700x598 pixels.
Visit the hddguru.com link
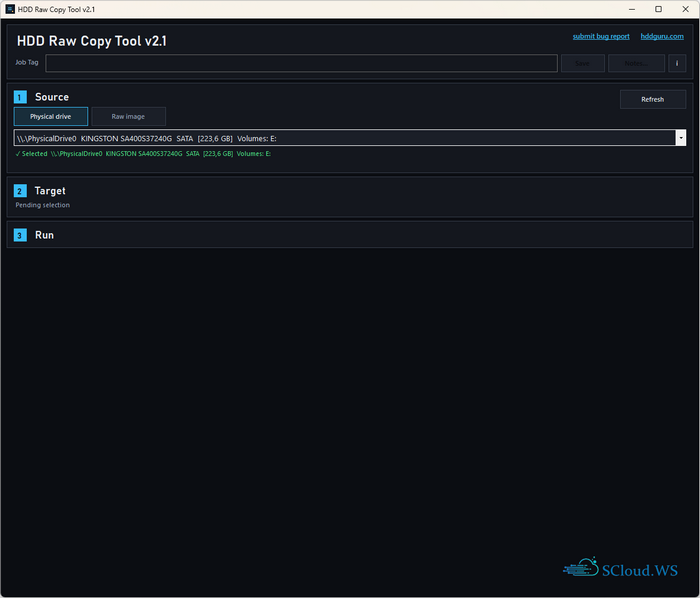click(x=662, y=36)
